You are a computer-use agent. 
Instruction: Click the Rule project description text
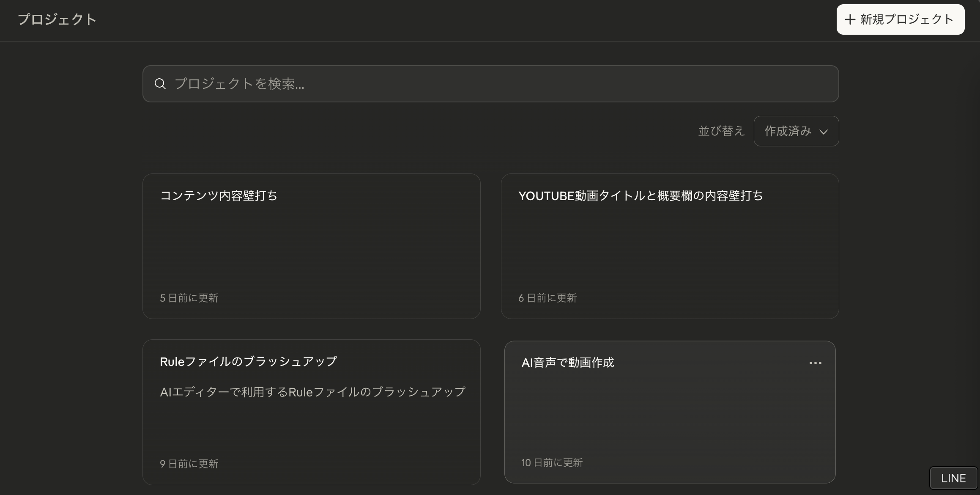(312, 392)
